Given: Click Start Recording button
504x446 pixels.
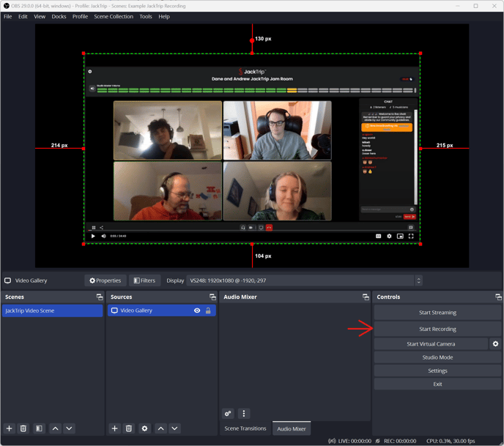Looking at the screenshot, I should pyautogui.click(x=437, y=329).
